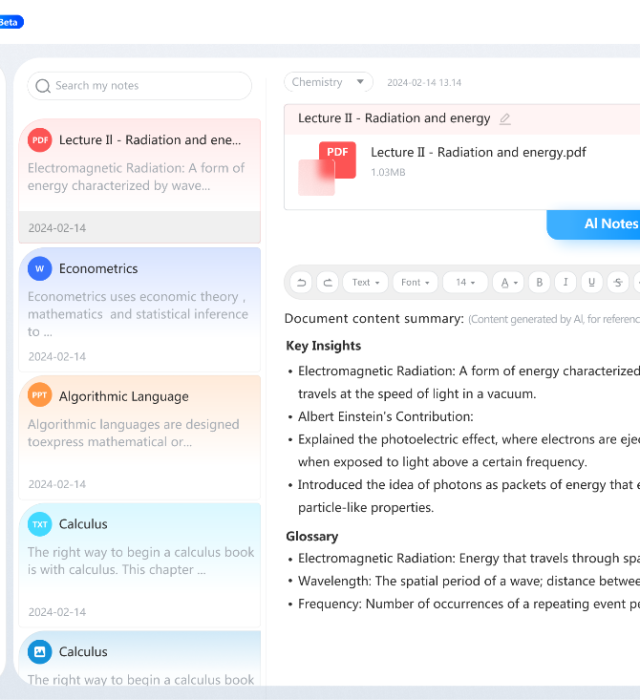Open the Font dropdown

click(415, 283)
